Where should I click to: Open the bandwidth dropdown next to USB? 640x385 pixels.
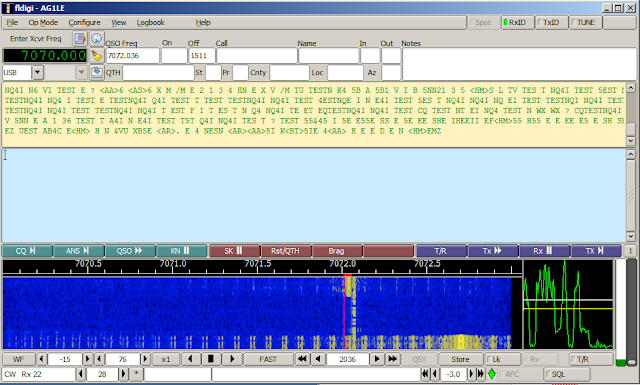(81, 73)
